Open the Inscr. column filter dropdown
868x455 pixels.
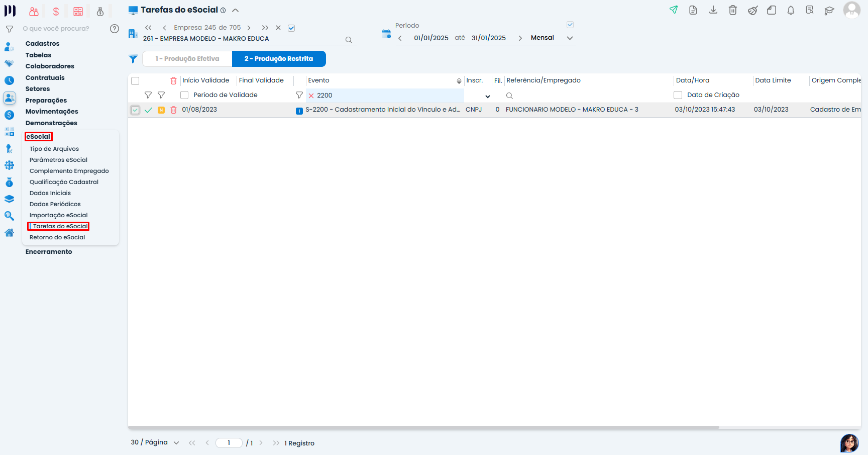coord(487,96)
